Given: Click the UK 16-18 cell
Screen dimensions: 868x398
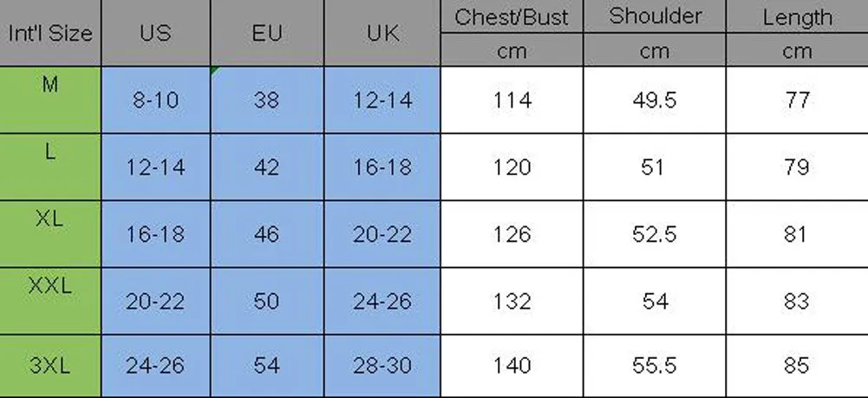Looking at the screenshot, I should [x=382, y=167].
